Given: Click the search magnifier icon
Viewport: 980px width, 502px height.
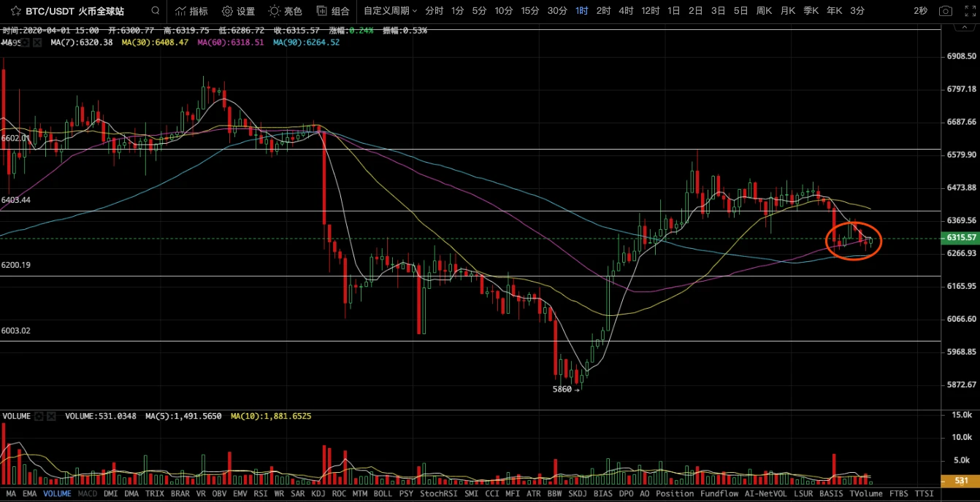Looking at the screenshot, I should pyautogui.click(x=155, y=11).
